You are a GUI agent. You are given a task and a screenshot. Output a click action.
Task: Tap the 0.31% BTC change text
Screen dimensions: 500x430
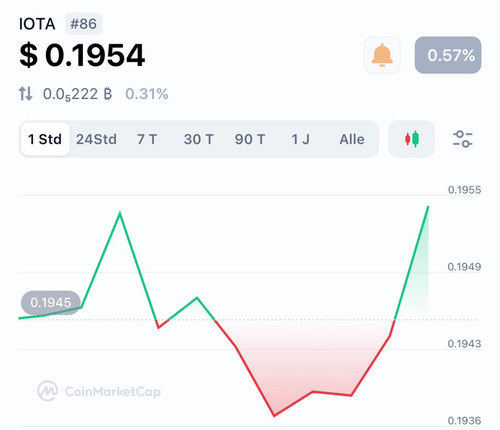click(147, 94)
